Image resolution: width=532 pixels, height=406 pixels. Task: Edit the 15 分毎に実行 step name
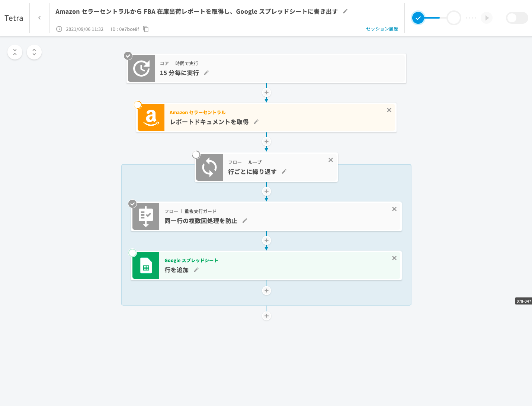click(206, 73)
